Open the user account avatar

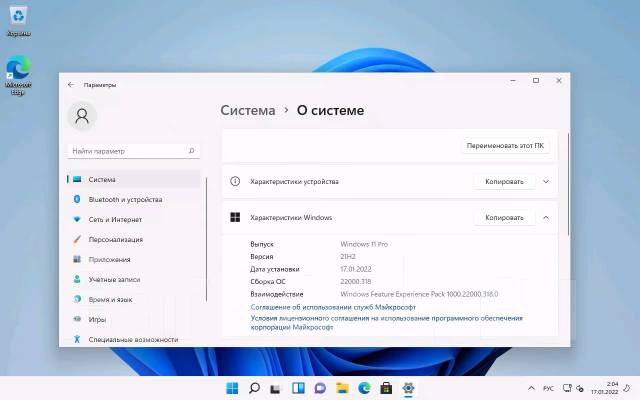(x=82, y=116)
